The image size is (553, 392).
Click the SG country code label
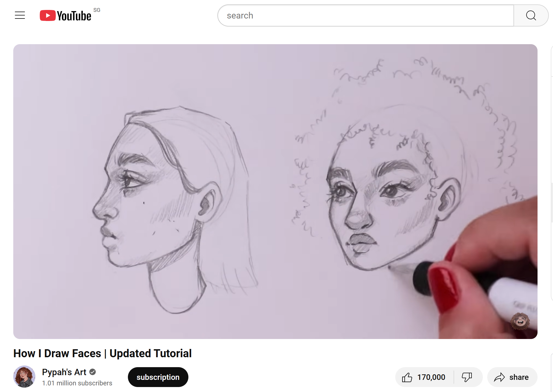(x=97, y=10)
